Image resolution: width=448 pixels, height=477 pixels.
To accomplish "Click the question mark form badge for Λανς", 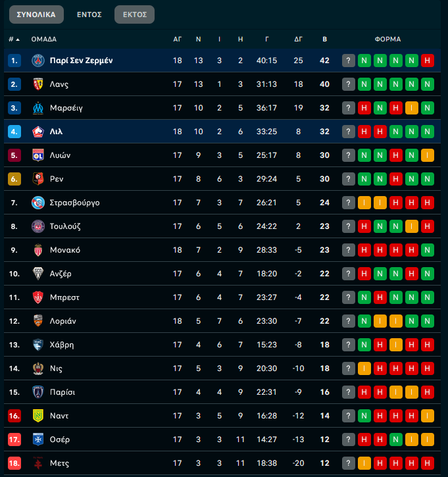I will 349,84.
